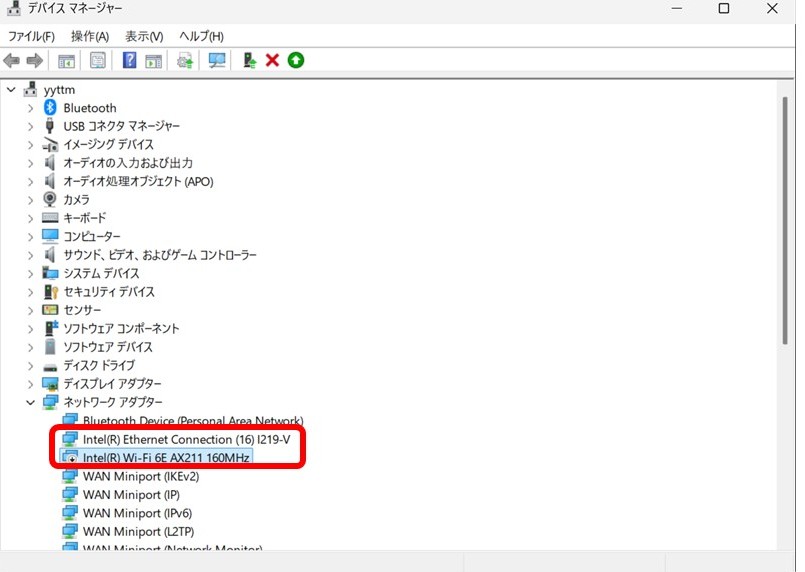Collapse the ネットワーク アダプター category
The image size is (805, 572).
click(x=30, y=402)
